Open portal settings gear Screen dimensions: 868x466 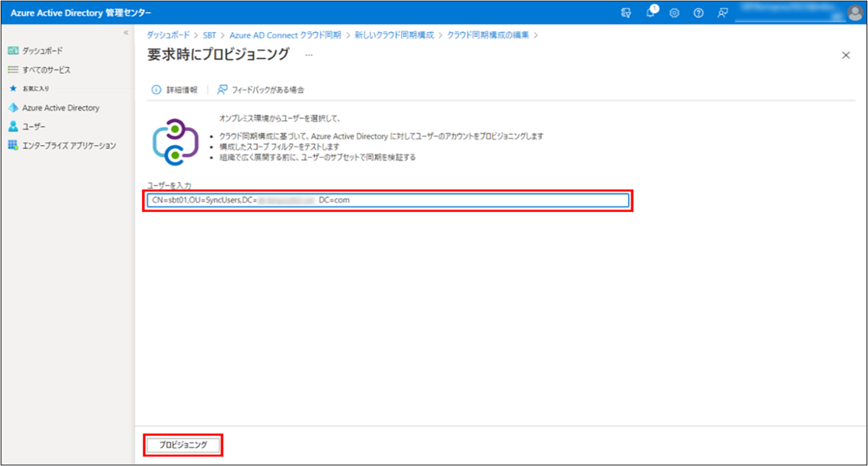coord(674,13)
